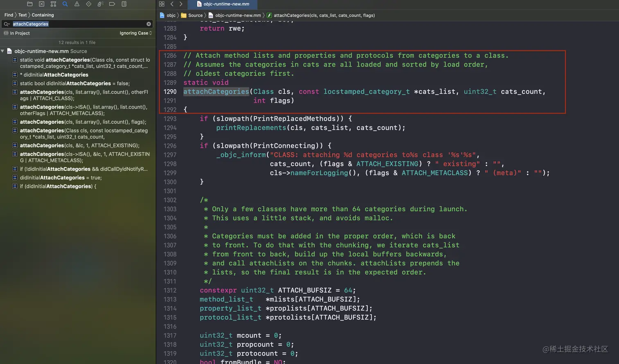Open the Issue navigator warning icon
619x364 pixels.
point(77,4)
